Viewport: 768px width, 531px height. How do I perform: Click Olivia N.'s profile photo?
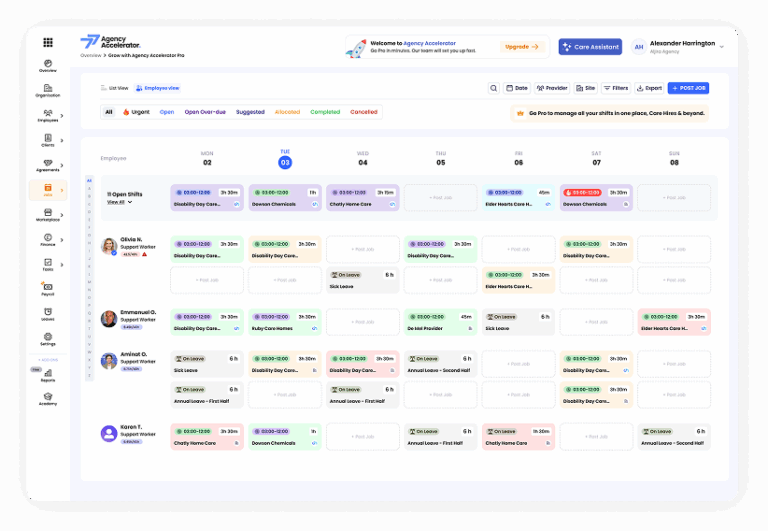[109, 246]
